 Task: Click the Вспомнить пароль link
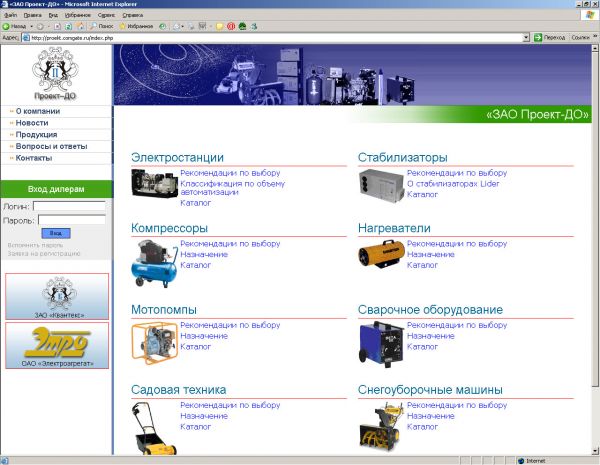coord(35,245)
